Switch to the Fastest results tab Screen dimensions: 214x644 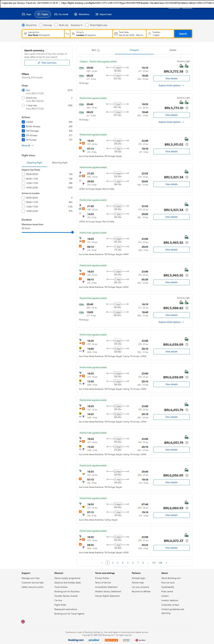(173, 50)
